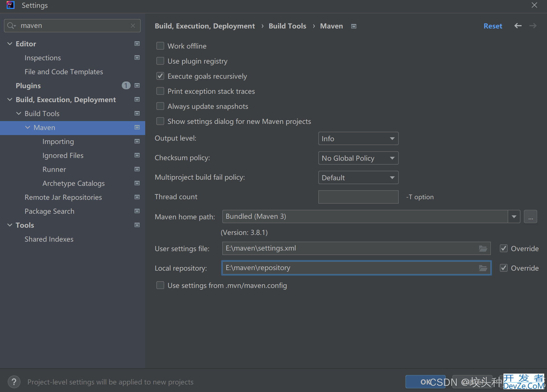Select Shared Indexes under Tools

tap(49, 239)
